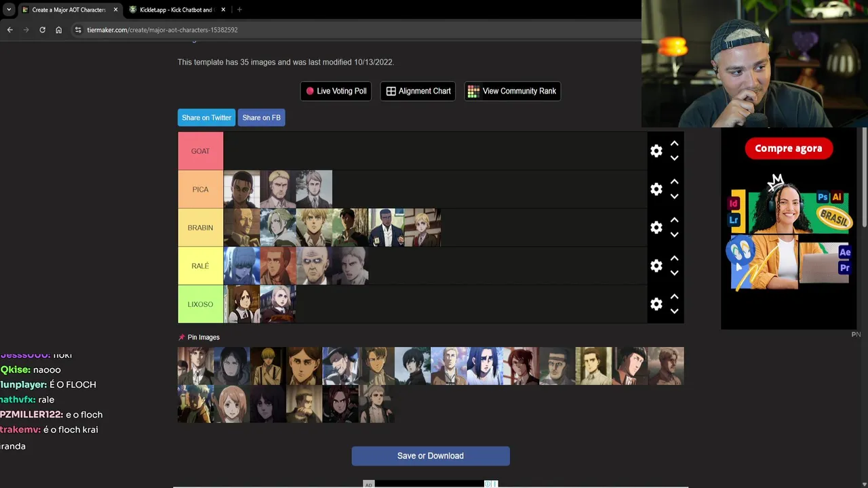Open settings gear for RALÉ tier
Viewport: 868px width, 488px height.
(x=656, y=266)
